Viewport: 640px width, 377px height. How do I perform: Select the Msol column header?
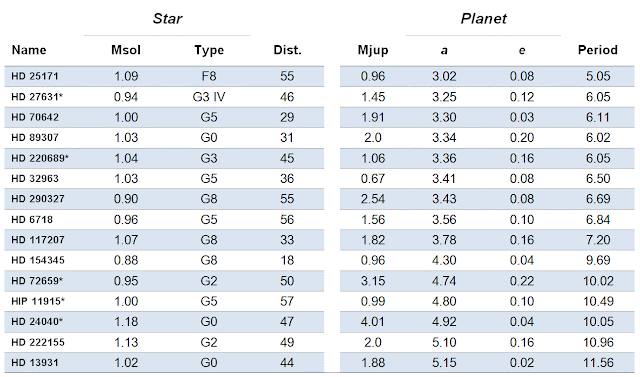click(x=126, y=50)
